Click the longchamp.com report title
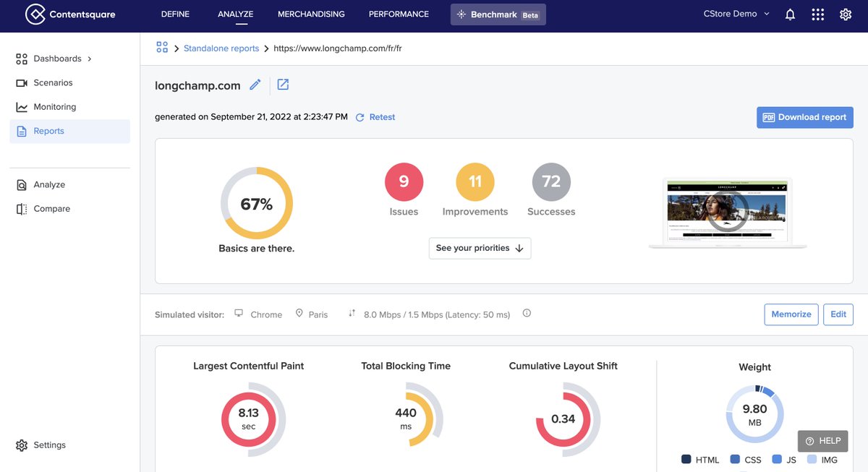Image resolution: width=868 pixels, height=472 pixels. (x=197, y=85)
